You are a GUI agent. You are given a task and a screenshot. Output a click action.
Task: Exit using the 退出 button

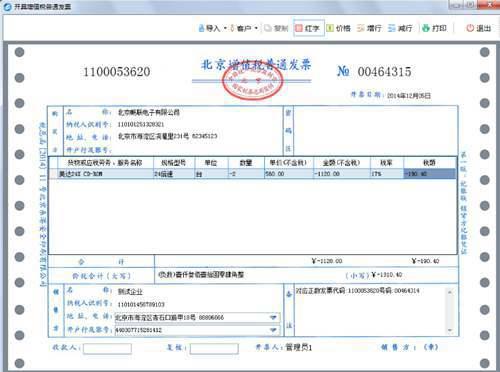(479, 28)
